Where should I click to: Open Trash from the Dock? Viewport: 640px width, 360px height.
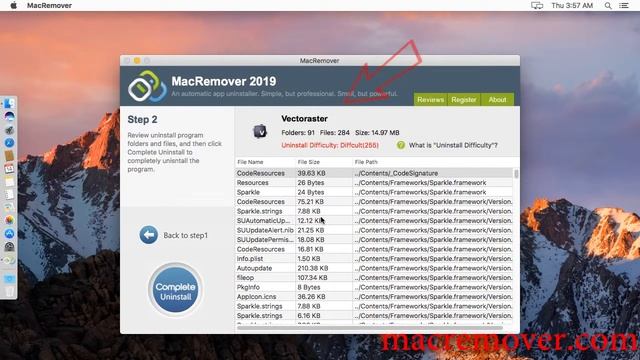(x=9, y=291)
